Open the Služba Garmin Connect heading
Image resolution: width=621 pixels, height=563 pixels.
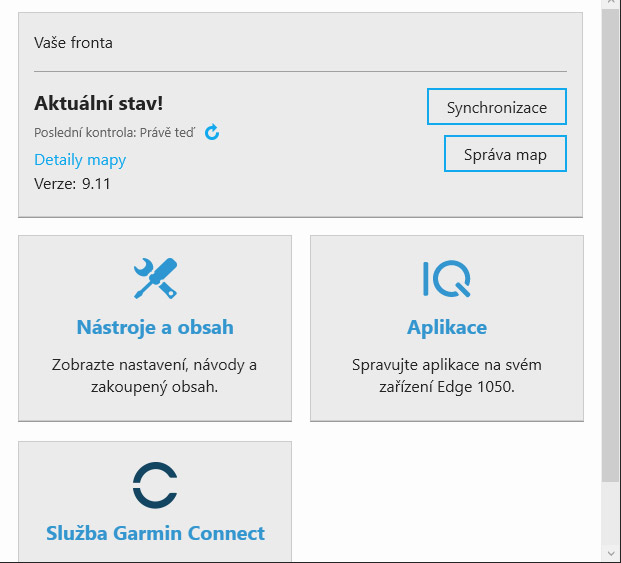(155, 533)
